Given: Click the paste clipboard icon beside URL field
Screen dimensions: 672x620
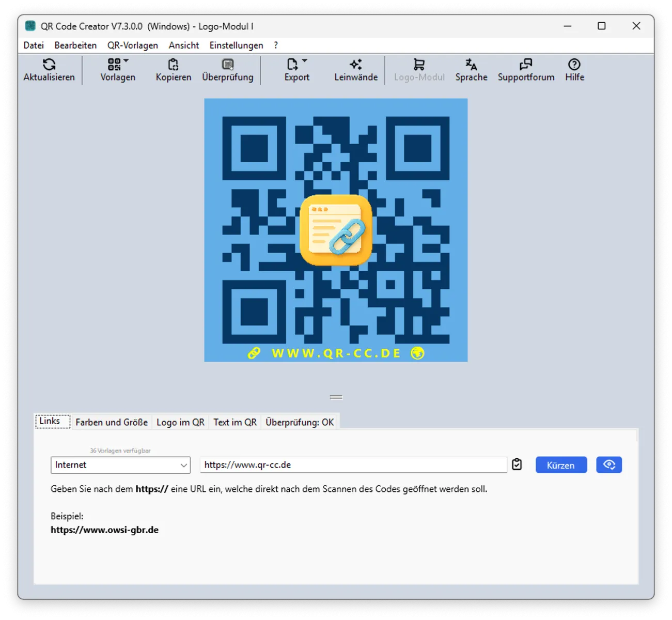Looking at the screenshot, I should click(x=517, y=464).
